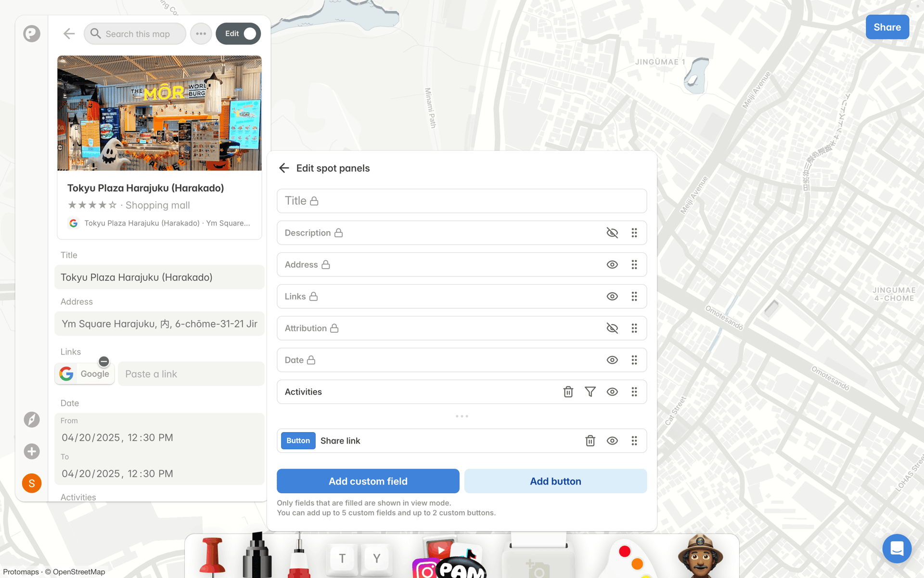This screenshot has height=578, width=924.
Task: Select the black marker tool
Action: click(x=257, y=555)
